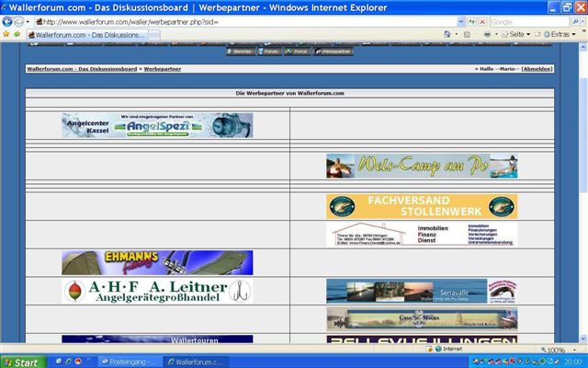The image size is (588, 368).
Task: Click the Werbepartner breadcrumb link
Action: 162,69
